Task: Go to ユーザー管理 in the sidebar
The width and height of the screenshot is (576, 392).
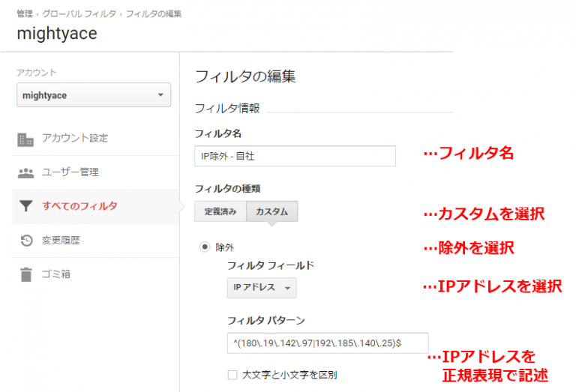Action: pyautogui.click(x=70, y=172)
